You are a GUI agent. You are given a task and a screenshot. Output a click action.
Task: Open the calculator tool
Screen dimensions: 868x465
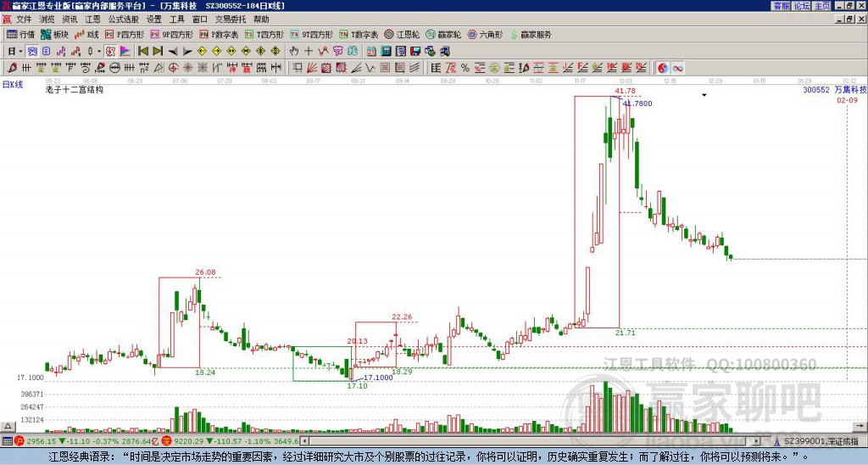click(x=387, y=51)
